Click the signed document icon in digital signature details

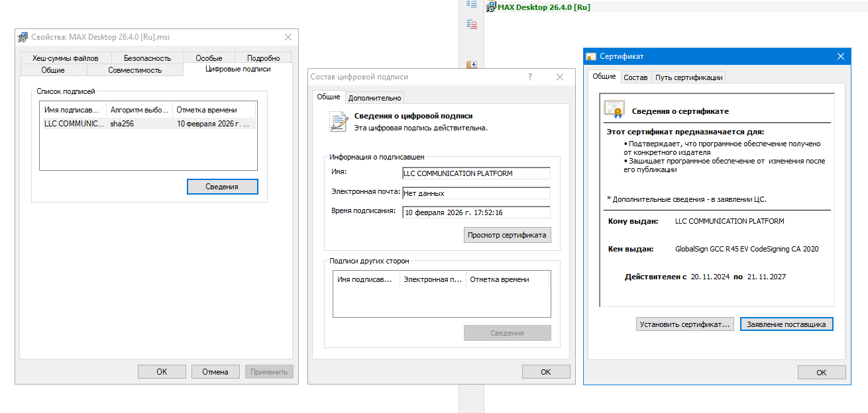(339, 122)
